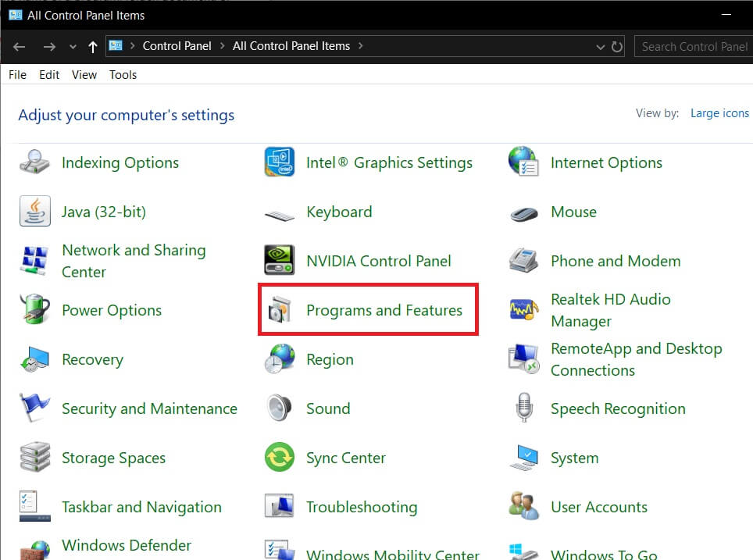Screen dimensions: 753x560
Task: Open the System computer icon
Action: [523, 457]
